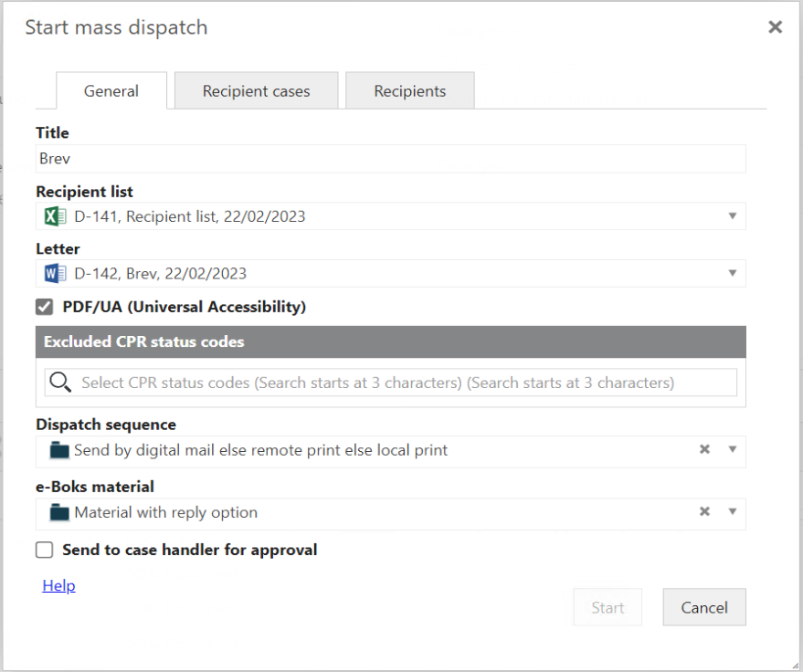Viewport: 803px width, 672px height.
Task: Clear the e-Boks material selection
Action: pyautogui.click(x=704, y=511)
